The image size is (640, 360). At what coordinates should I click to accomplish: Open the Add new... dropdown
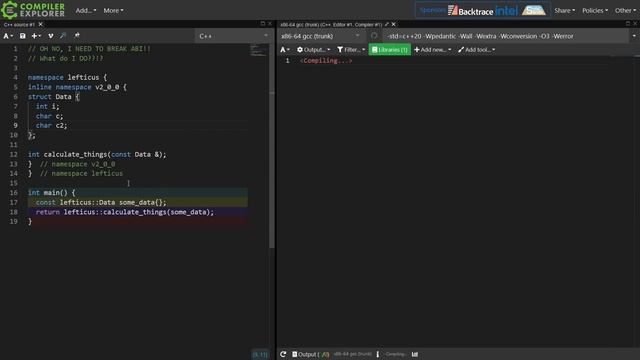tap(433, 50)
